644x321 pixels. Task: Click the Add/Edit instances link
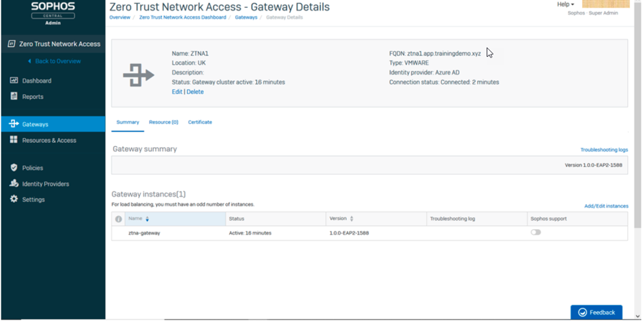click(606, 206)
